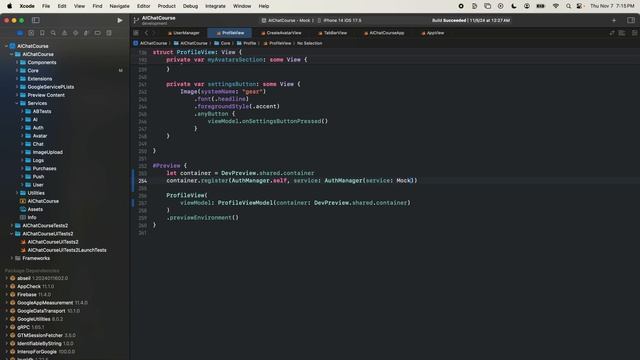Expand the Purchases folder

pos(22,169)
